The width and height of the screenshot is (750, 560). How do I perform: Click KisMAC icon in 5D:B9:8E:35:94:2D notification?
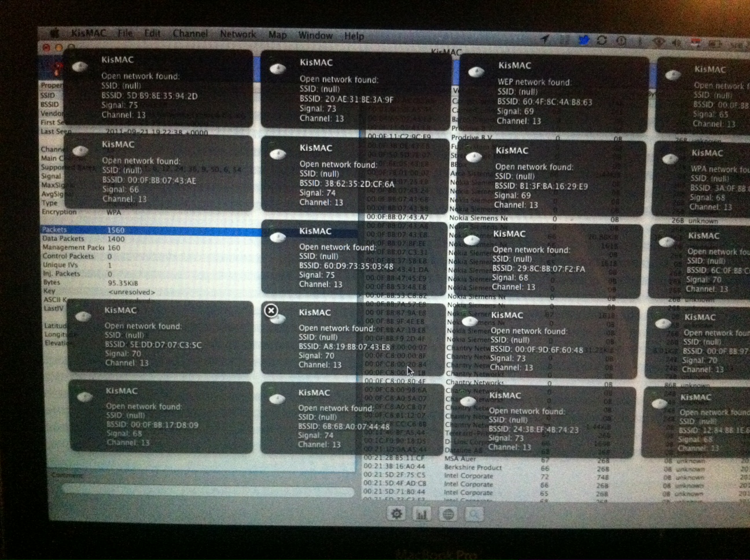(x=80, y=67)
